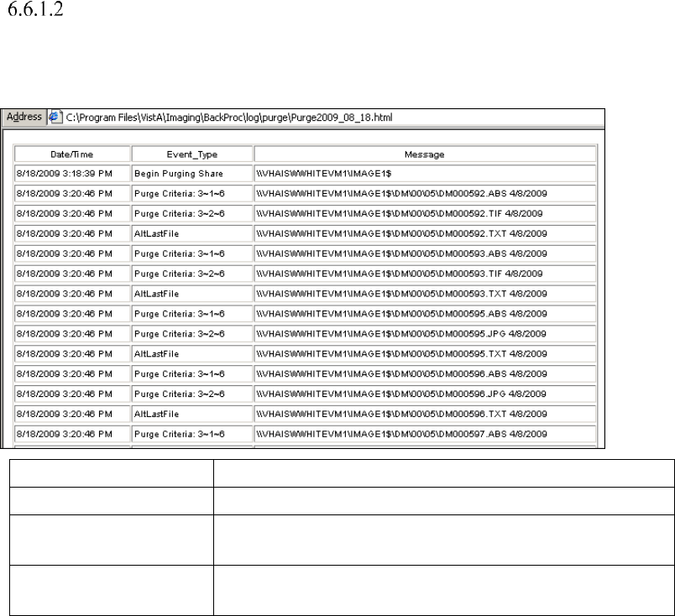Select the Begin Purging Share event cell
Image resolution: width=675 pixels, height=616 pixels.
192,174
